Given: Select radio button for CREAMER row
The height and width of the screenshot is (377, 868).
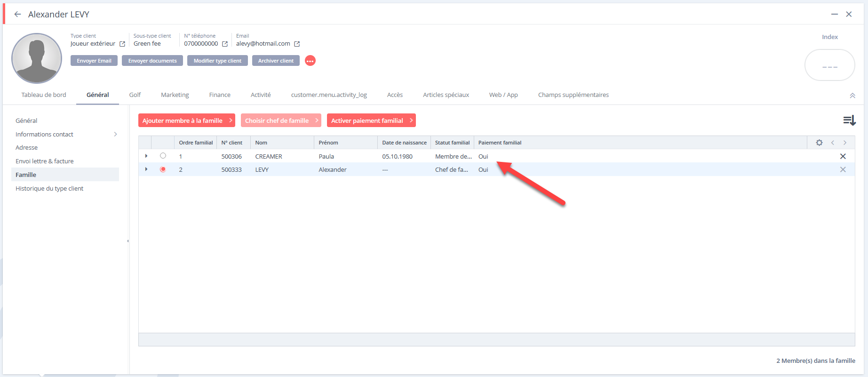Looking at the screenshot, I should (163, 156).
